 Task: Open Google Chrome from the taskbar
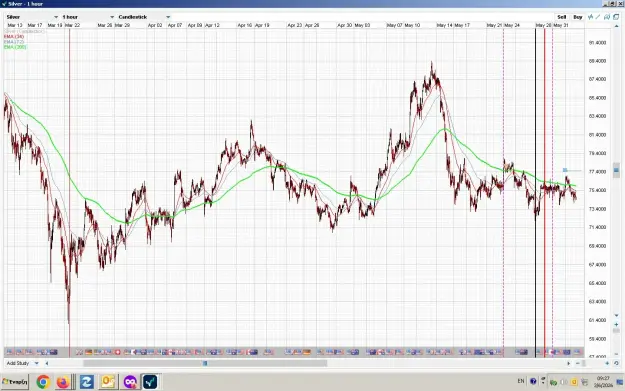pos(43,382)
